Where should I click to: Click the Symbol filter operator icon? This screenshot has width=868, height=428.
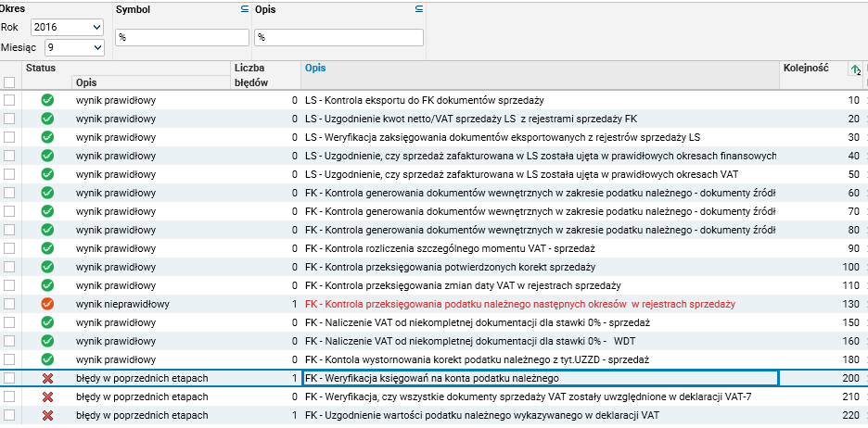tap(245, 9)
